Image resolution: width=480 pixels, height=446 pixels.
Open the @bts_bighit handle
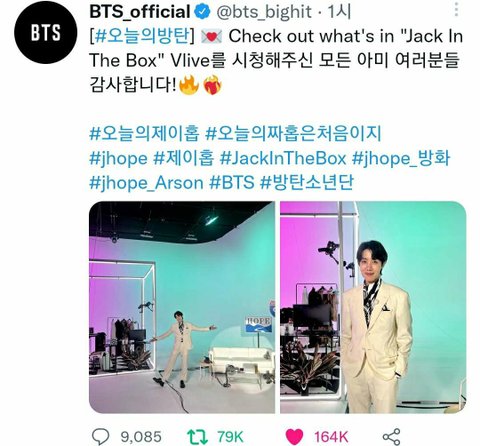tap(264, 13)
